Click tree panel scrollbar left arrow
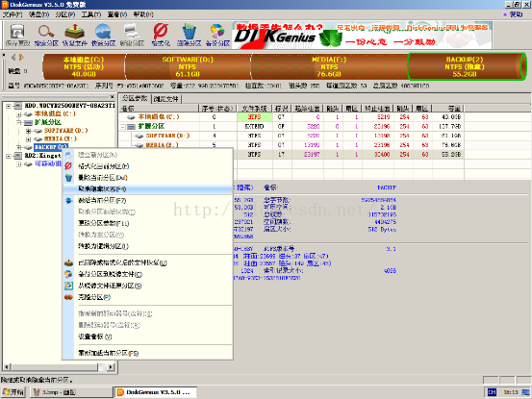 7,367
